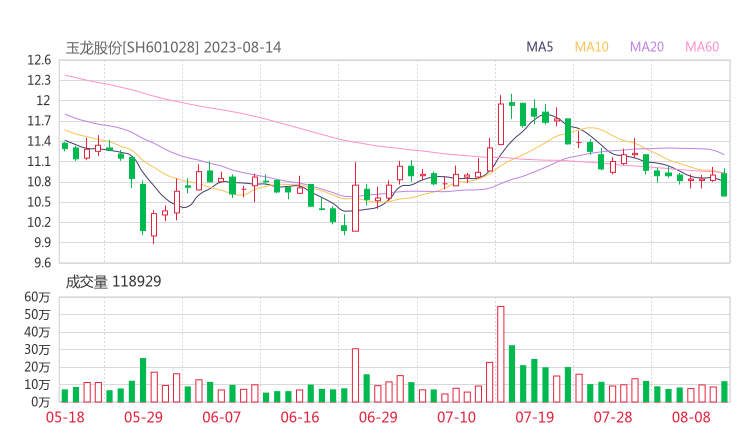
Task: Click the tallest red volume bar above 50万
Action: pos(501,354)
